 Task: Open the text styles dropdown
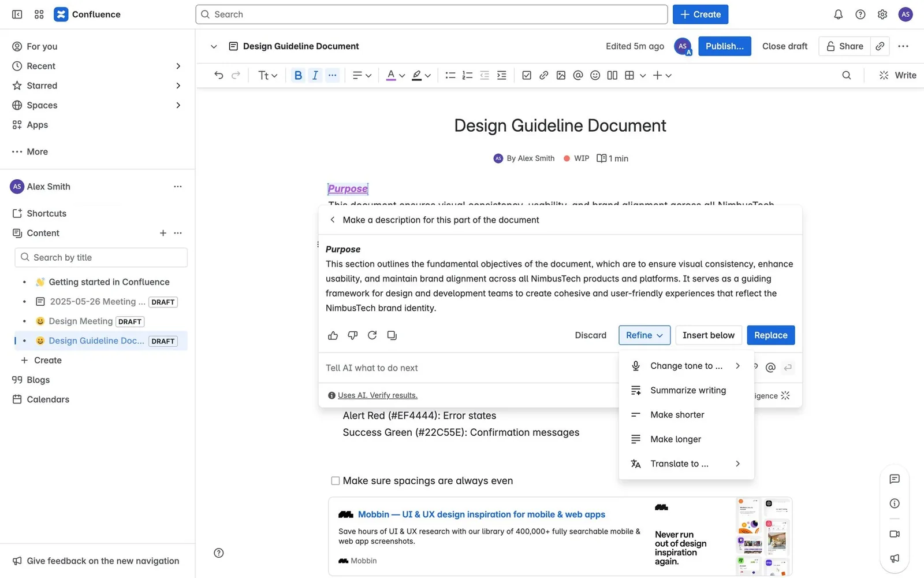click(x=268, y=75)
